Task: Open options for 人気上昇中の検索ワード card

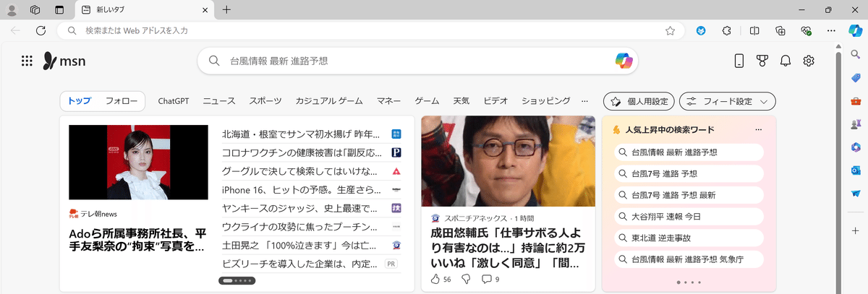Action: click(x=758, y=130)
